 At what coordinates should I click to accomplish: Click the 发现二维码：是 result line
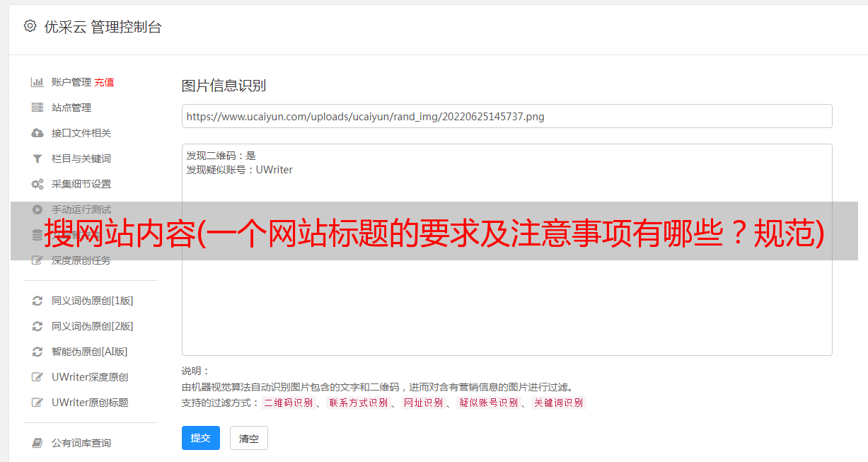coord(221,156)
